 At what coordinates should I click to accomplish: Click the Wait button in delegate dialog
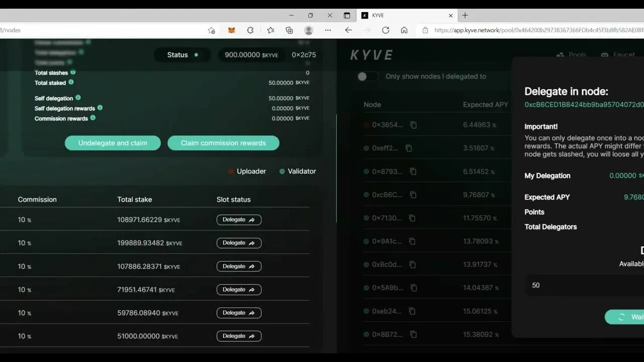[x=624, y=317]
